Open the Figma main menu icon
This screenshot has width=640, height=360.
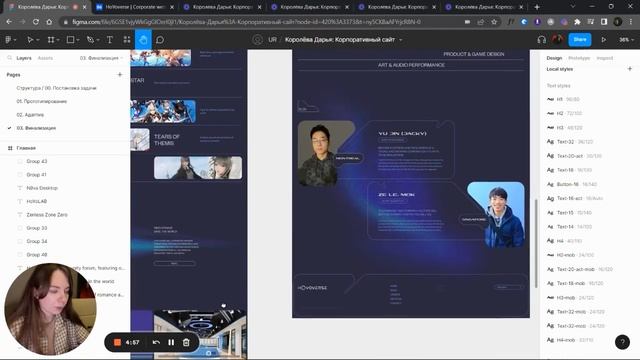click(8, 40)
